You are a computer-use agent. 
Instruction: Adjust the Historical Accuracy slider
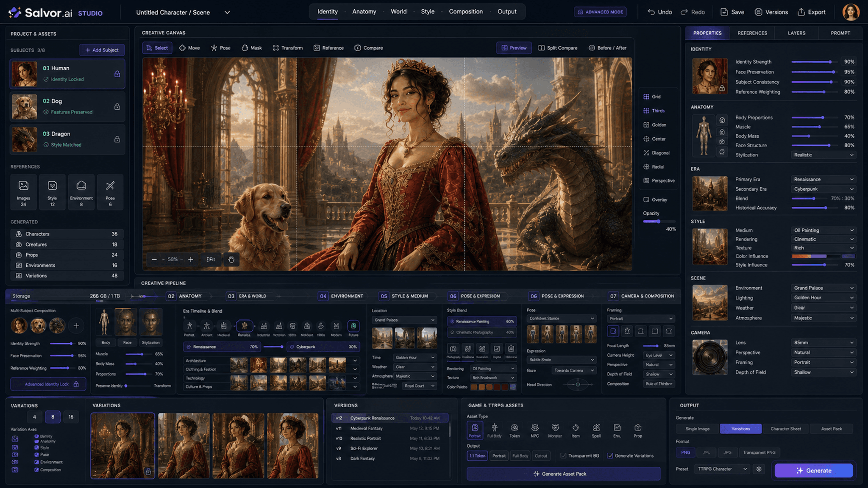814,208
